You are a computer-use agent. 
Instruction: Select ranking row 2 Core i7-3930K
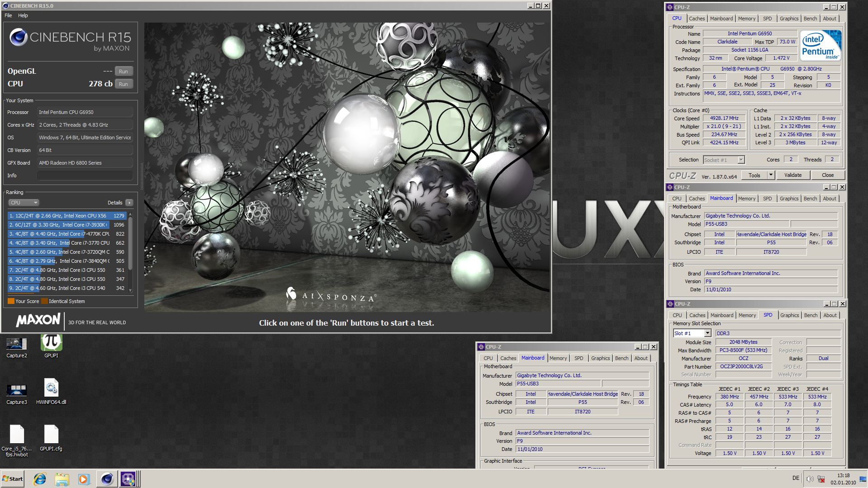click(x=67, y=225)
